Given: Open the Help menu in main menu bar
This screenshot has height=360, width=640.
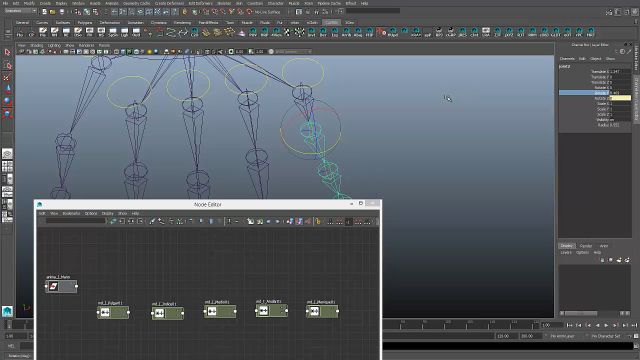Looking at the screenshot, I should (364, 3).
